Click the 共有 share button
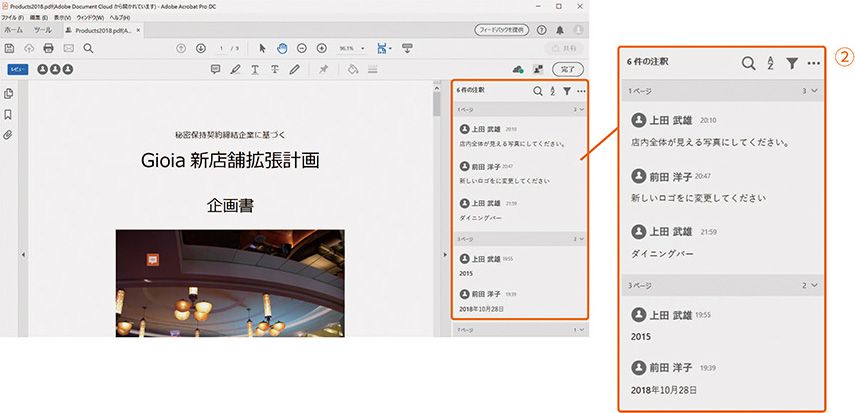Image resolution: width=855 pixels, height=413 pixels. click(x=564, y=48)
